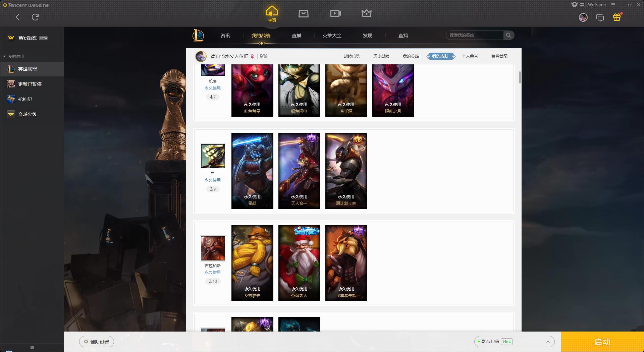
Task: Click the 穿越火线 sidebar game icon
Action: (11, 114)
